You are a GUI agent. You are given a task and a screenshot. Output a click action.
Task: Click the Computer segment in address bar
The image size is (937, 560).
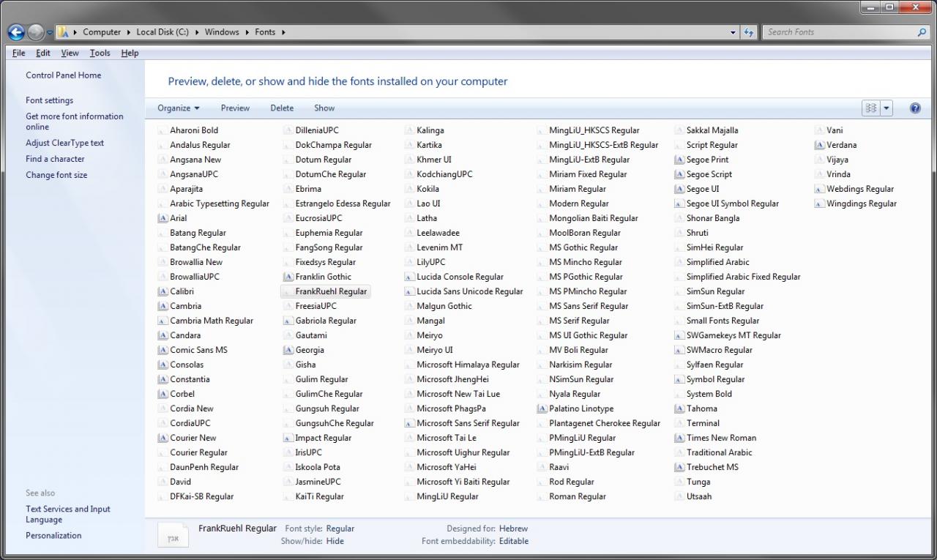pyautogui.click(x=102, y=32)
